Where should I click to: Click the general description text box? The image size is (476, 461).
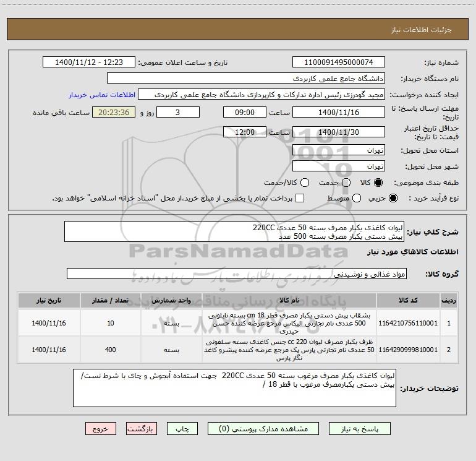click(234, 231)
